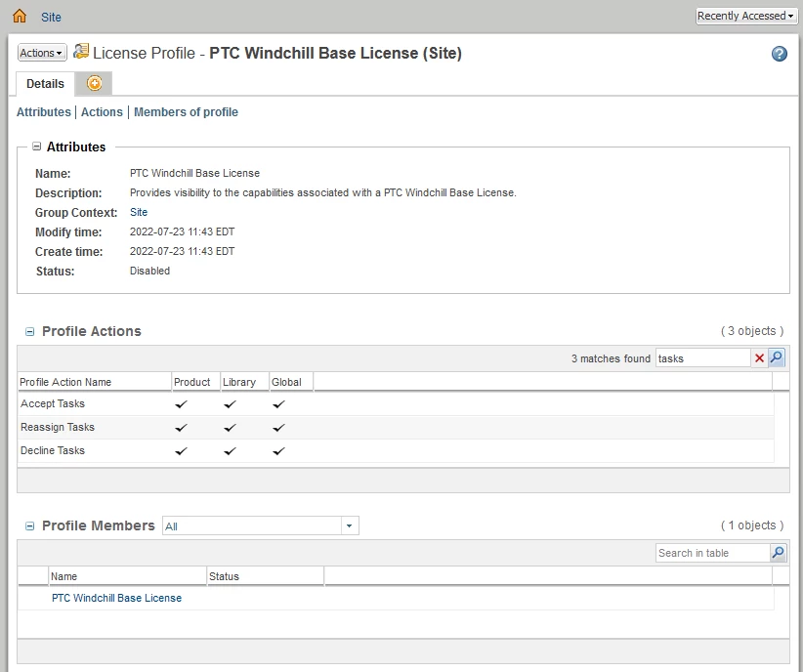Jump to Members of profile link
The width and height of the screenshot is (803, 672).
(186, 111)
